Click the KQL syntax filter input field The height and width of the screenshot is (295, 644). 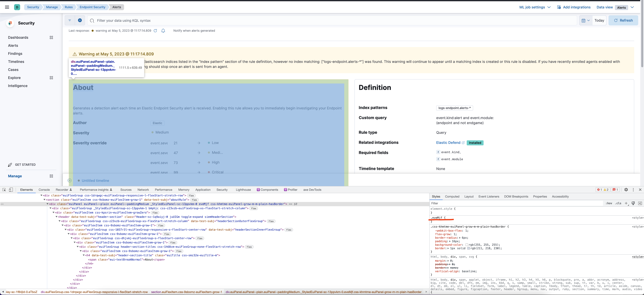[200, 20]
